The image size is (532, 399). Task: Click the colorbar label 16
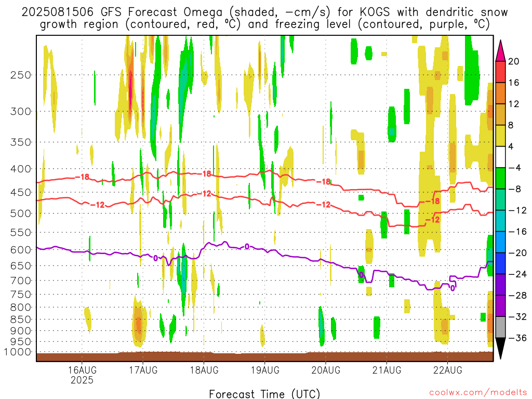tap(514, 83)
